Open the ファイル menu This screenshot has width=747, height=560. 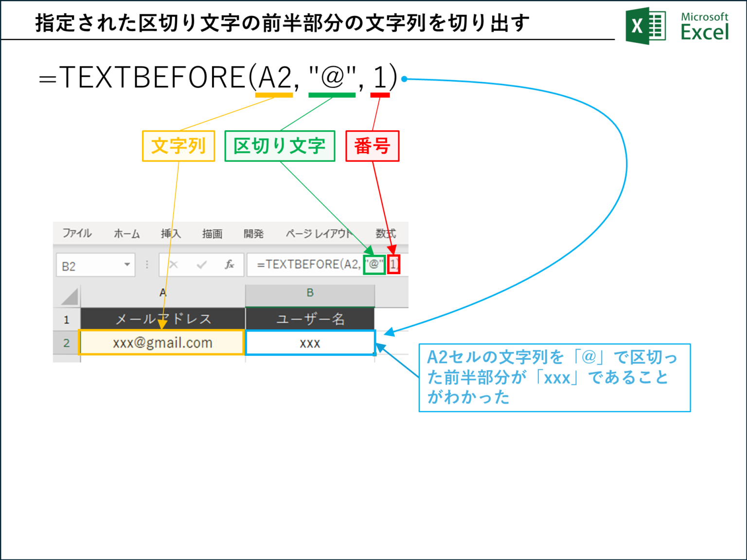point(78,234)
